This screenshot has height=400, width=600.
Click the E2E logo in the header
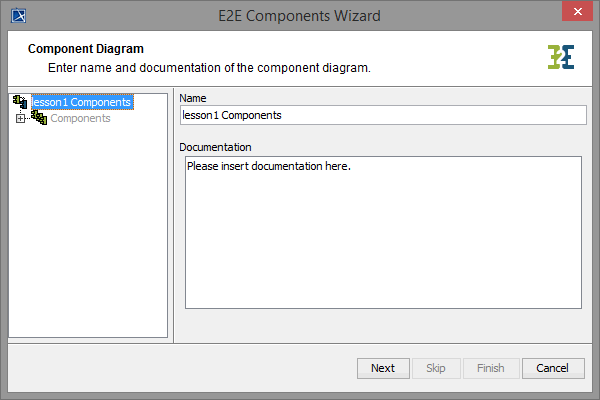click(x=561, y=57)
